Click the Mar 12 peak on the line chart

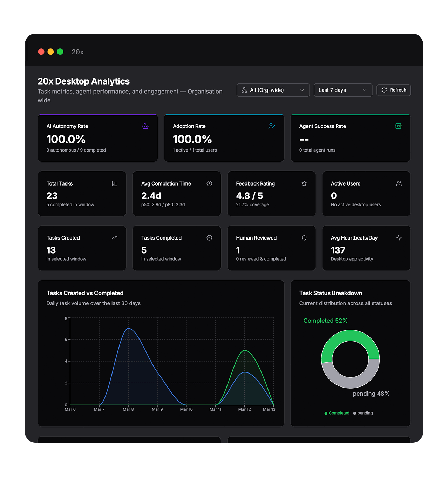click(x=245, y=351)
